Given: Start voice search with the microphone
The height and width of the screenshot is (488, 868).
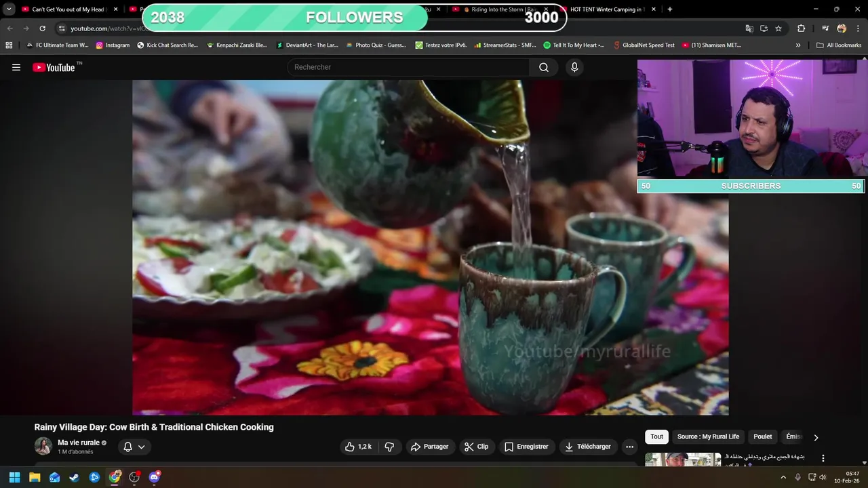Looking at the screenshot, I should coord(574,67).
